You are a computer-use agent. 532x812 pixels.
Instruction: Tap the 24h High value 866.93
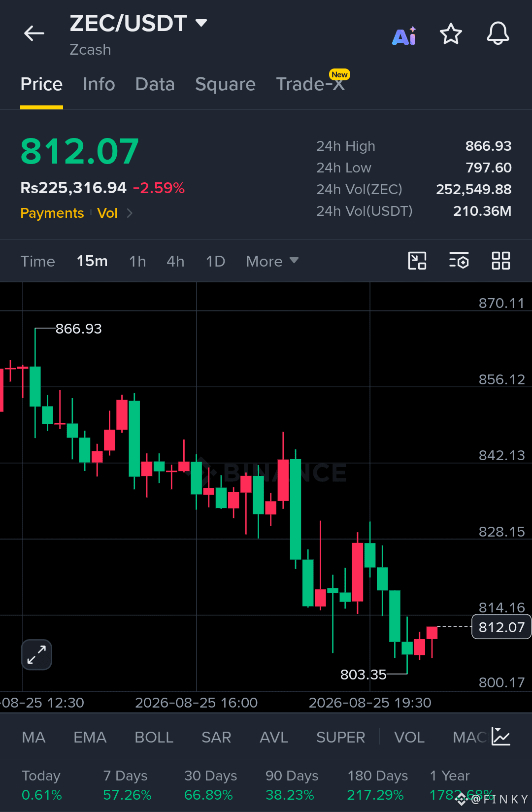pos(488,146)
